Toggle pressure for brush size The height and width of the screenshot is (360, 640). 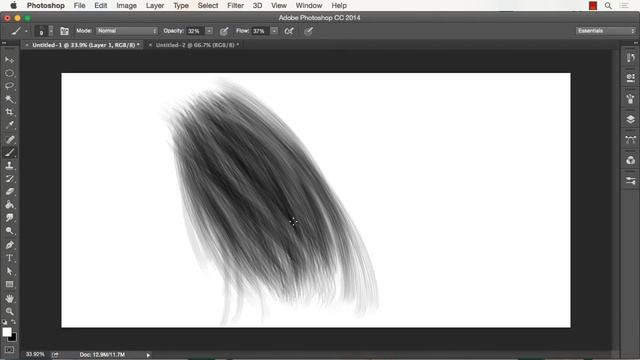pyautogui.click(x=308, y=31)
